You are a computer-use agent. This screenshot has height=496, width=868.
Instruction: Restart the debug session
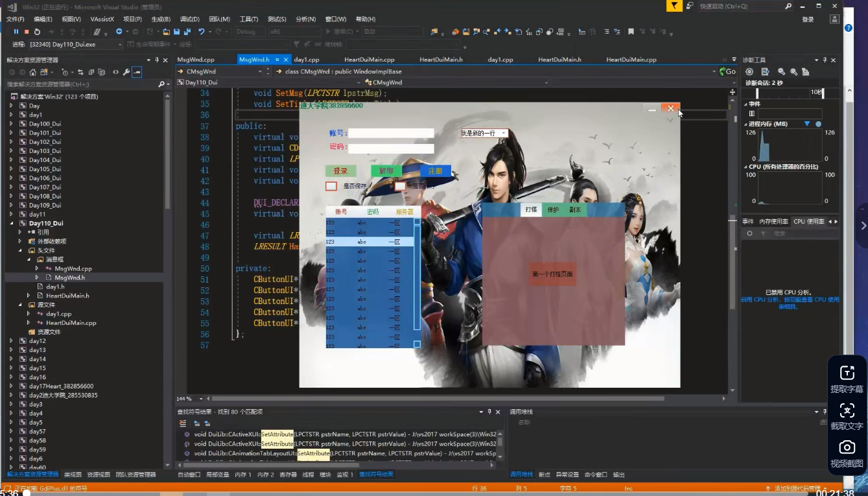(x=37, y=32)
